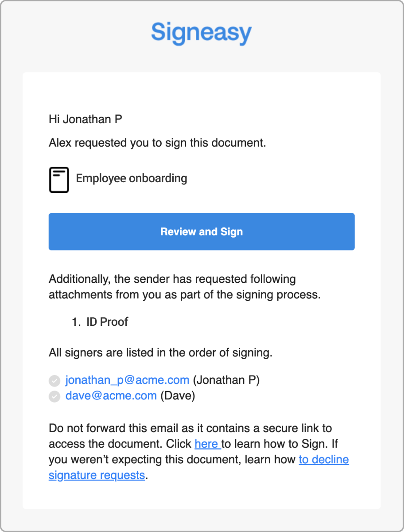Click the ID Proof attachment item
Viewport: 404px width, 532px height.
(107, 322)
